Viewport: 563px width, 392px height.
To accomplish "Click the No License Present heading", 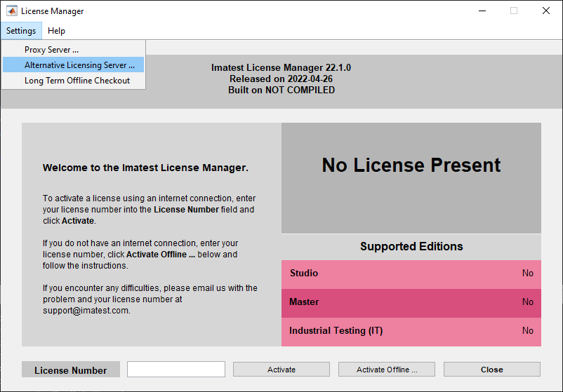I will tap(411, 165).
